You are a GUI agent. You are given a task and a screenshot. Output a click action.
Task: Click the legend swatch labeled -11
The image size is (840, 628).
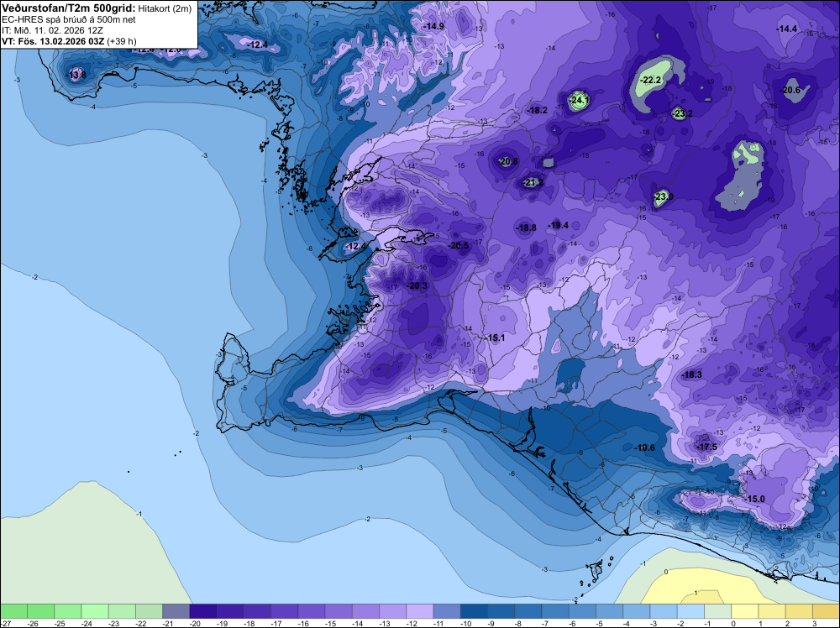[447, 611]
